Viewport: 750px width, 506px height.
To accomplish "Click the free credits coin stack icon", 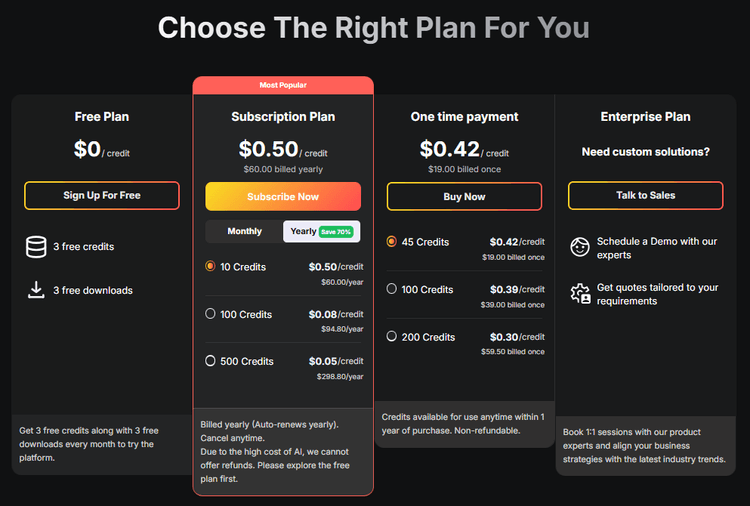I will pyautogui.click(x=36, y=247).
